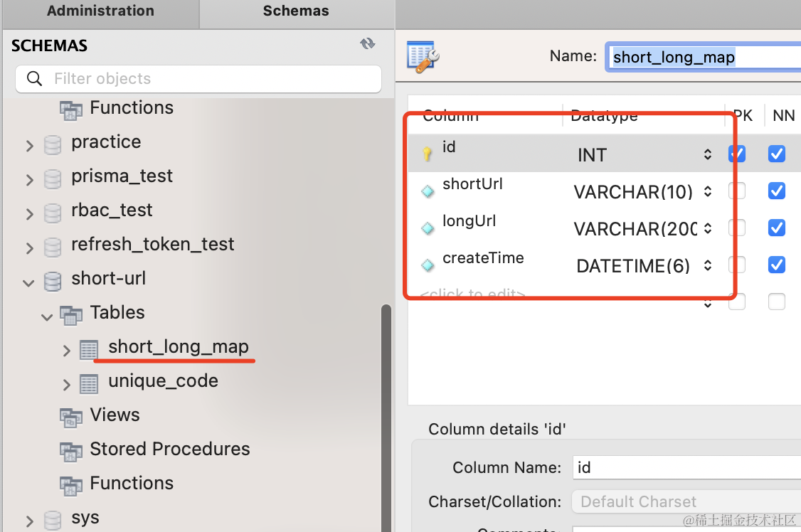The width and height of the screenshot is (801, 532).
Task: Click the primary key icon beside id
Action: point(428,154)
